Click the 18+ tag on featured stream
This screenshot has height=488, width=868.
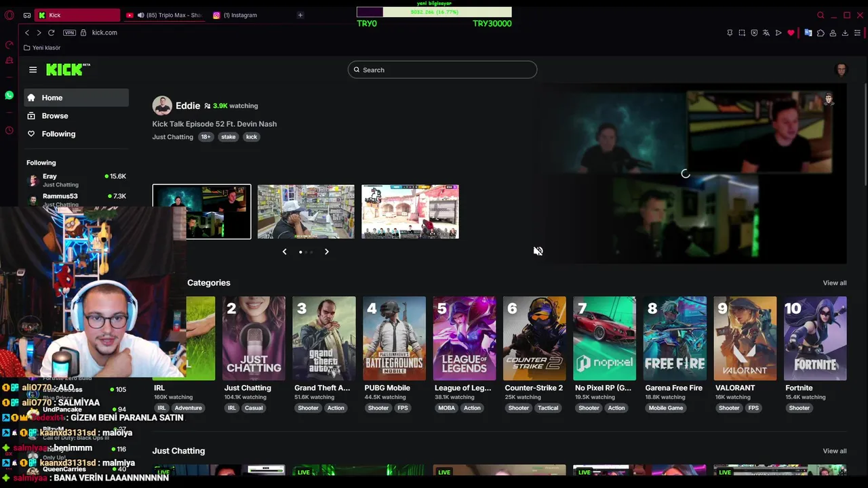205,137
